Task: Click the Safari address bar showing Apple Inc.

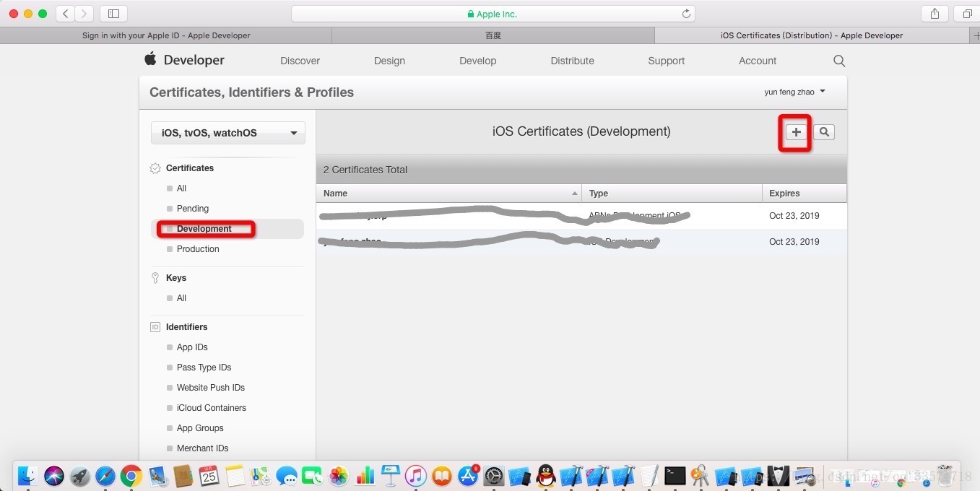Action: click(493, 14)
